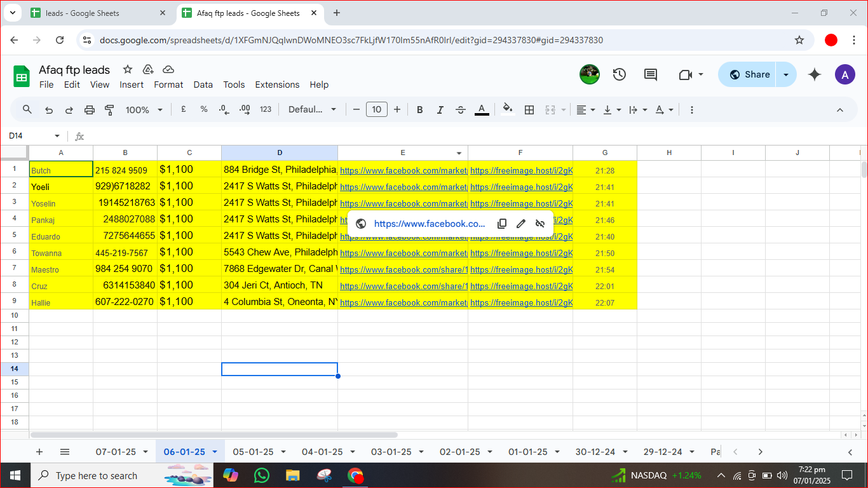Edit the font size field

click(x=377, y=109)
